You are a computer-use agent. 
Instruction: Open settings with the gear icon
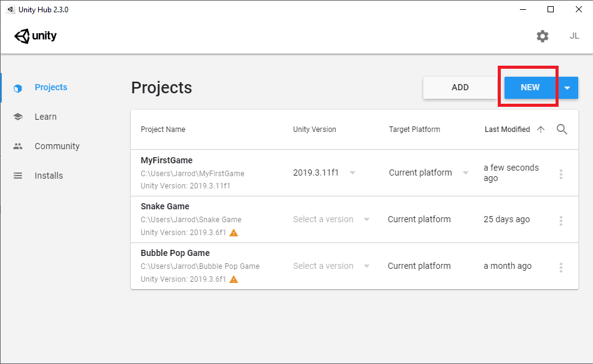pyautogui.click(x=542, y=36)
